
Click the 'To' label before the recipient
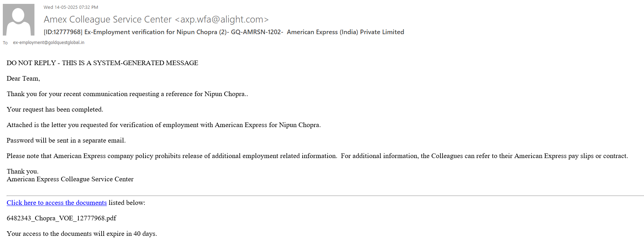pyautogui.click(x=5, y=43)
